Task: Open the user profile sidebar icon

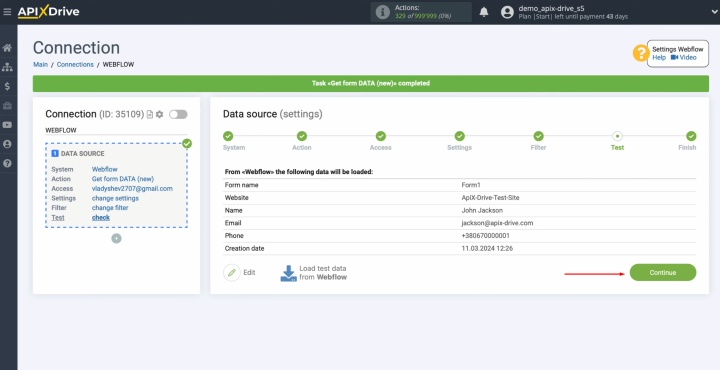Action: pyautogui.click(x=7, y=144)
